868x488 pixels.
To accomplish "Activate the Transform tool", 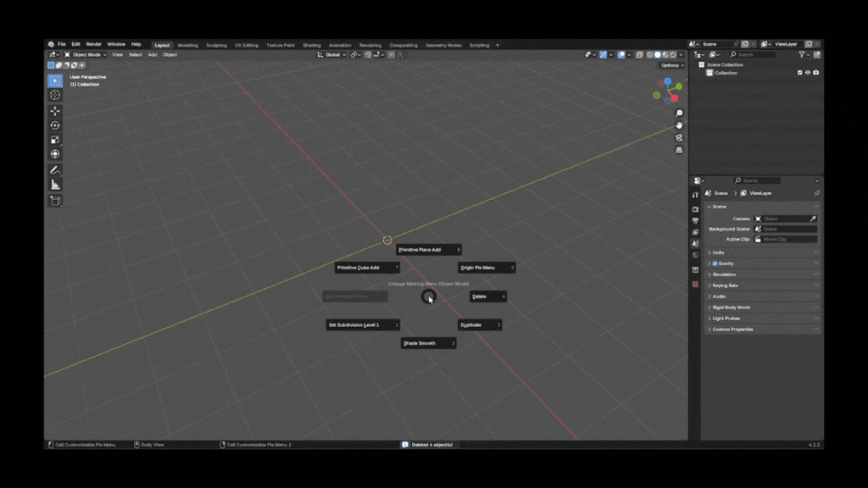I will (55, 154).
